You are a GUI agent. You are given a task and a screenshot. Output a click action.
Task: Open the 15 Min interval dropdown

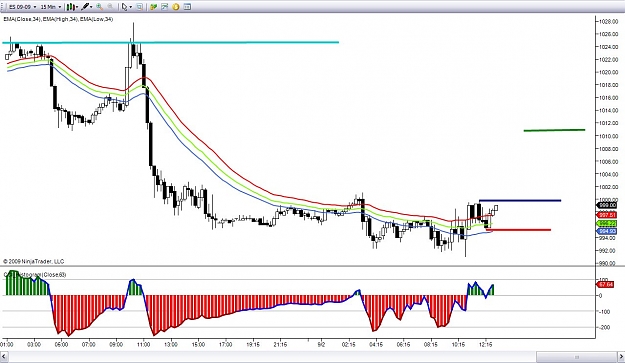[x=51, y=7]
